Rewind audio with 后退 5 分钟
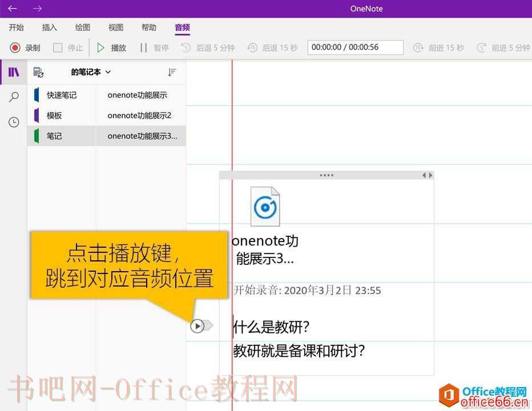 coord(208,47)
